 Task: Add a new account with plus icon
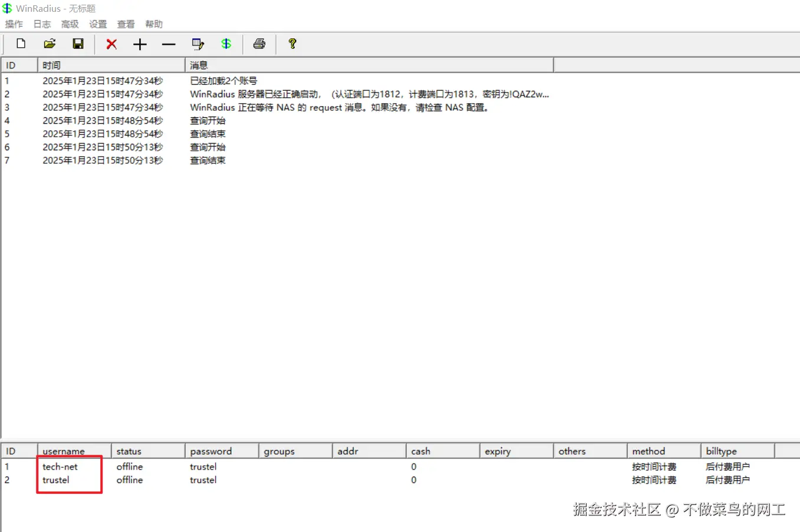[140, 44]
